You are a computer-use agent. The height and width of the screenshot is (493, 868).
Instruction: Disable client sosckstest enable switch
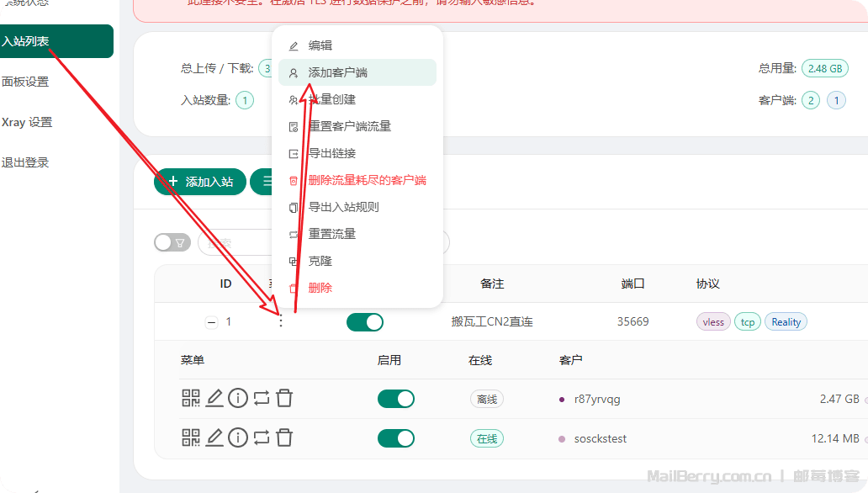pos(395,438)
